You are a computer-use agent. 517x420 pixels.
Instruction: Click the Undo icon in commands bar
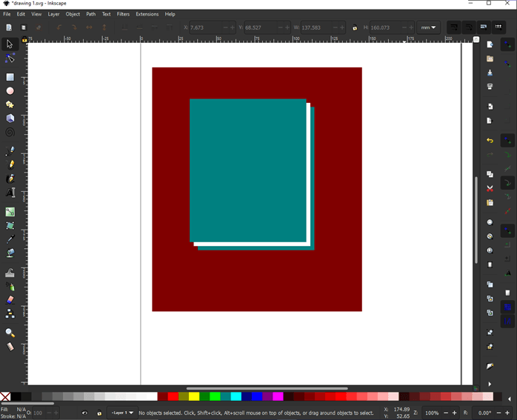pos(490,141)
